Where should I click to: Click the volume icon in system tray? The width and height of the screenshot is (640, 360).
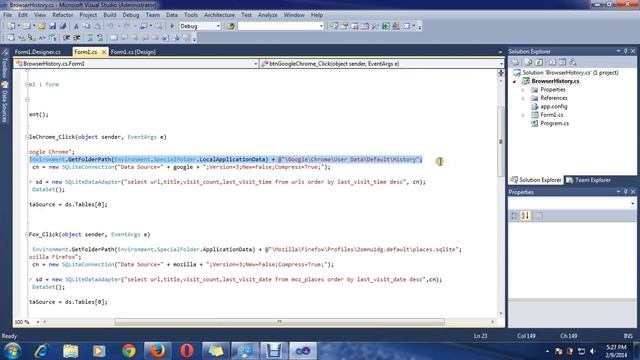pyautogui.click(x=593, y=351)
